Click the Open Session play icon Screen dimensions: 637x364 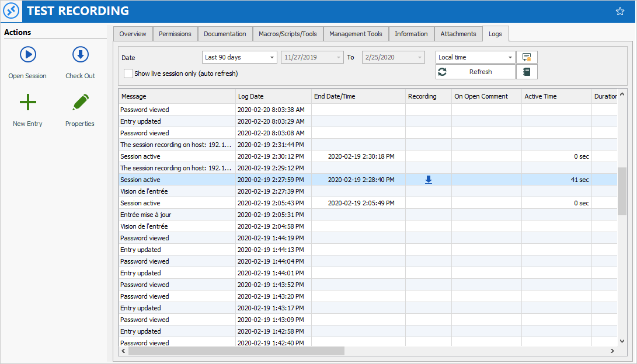tap(27, 55)
